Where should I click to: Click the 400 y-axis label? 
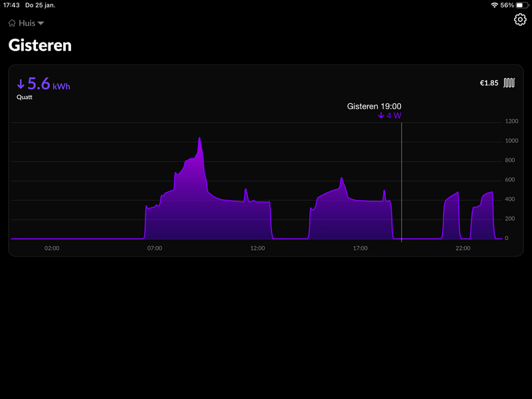coord(510,199)
